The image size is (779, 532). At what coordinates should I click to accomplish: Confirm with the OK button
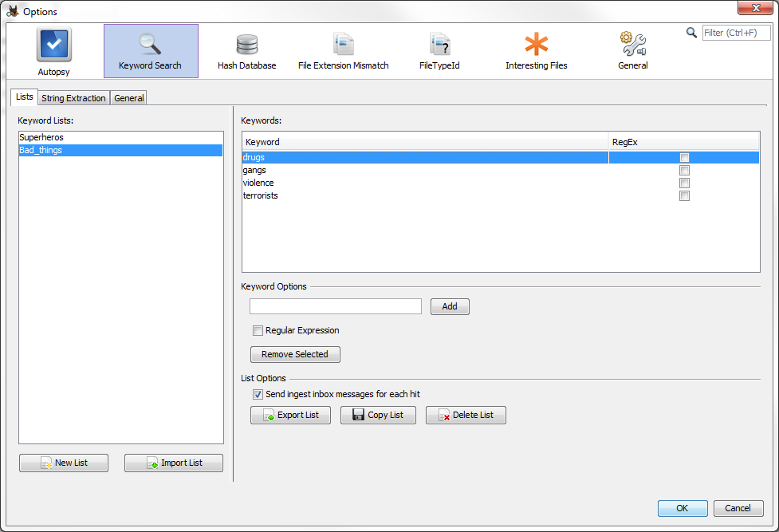(x=683, y=508)
